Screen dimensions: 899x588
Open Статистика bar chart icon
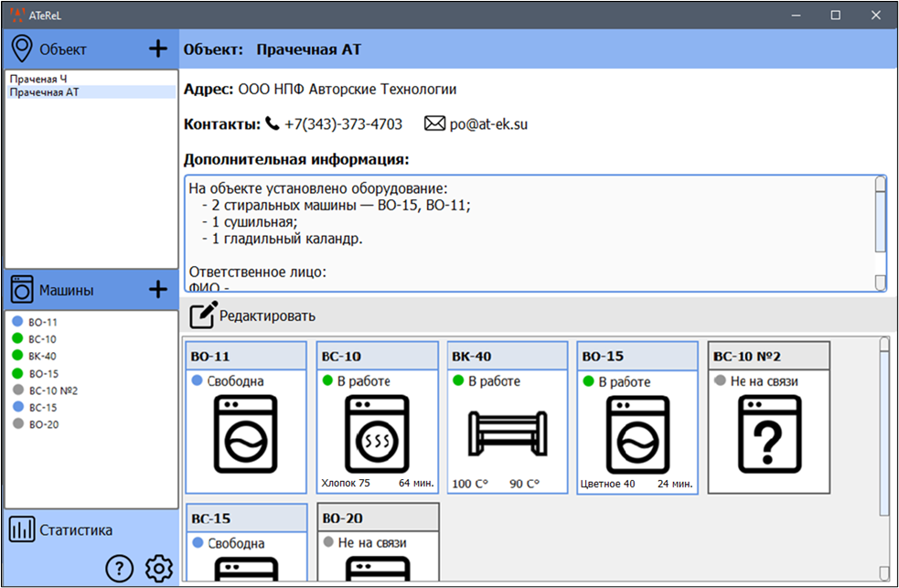(22, 530)
